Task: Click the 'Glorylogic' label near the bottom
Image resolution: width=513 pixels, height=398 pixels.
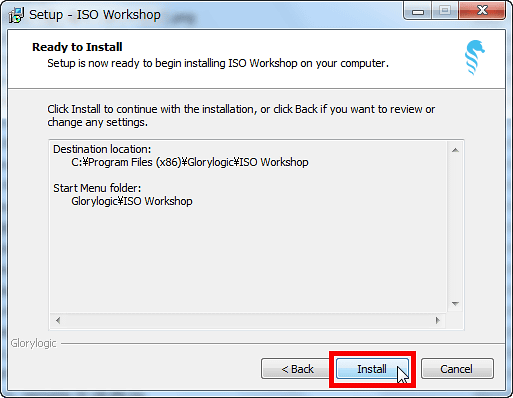Action: point(33,343)
